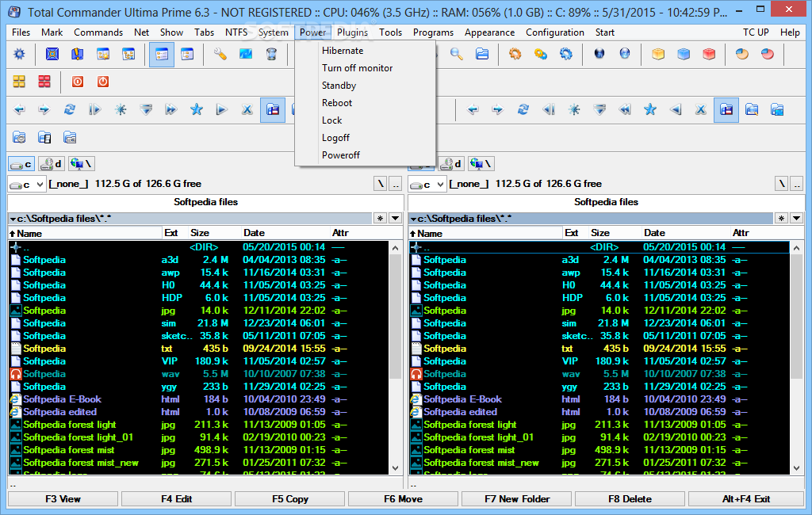Click right panel parent directory dots button

pos(796,184)
